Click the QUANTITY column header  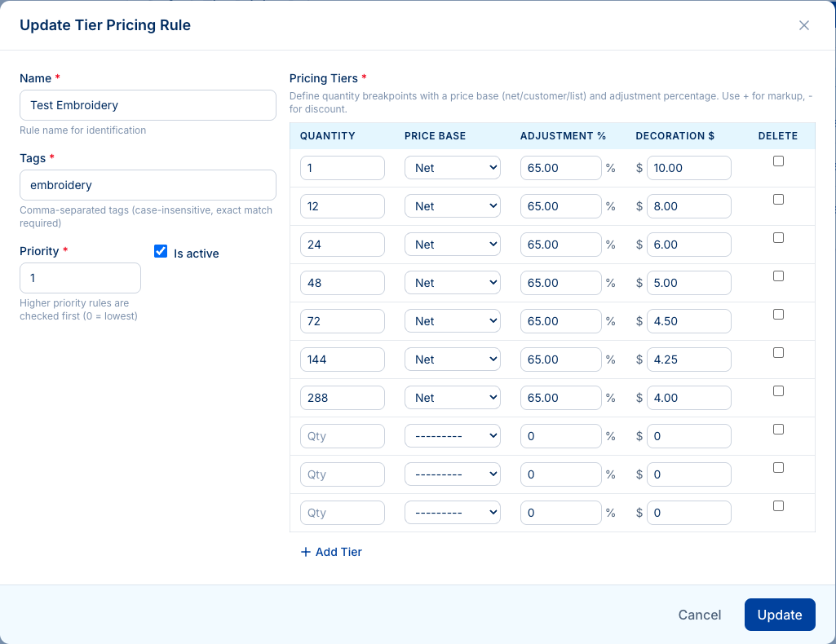327,136
